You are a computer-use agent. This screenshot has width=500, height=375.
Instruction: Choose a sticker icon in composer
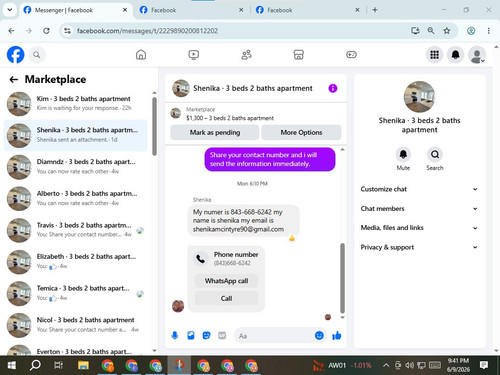point(206,335)
